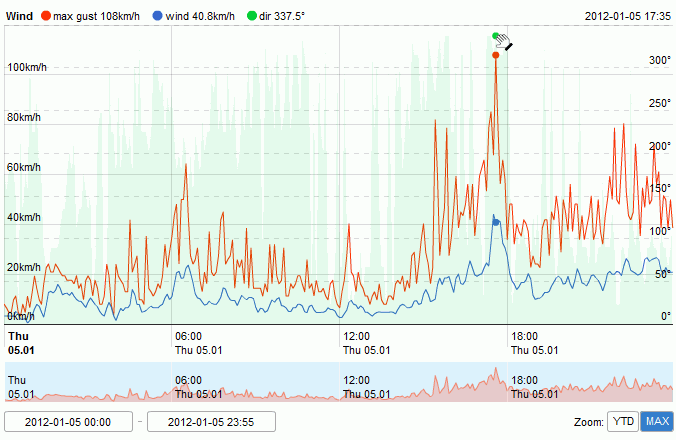The image size is (676, 440).
Task: Click the '100km/h' axis label
Action: [27, 67]
